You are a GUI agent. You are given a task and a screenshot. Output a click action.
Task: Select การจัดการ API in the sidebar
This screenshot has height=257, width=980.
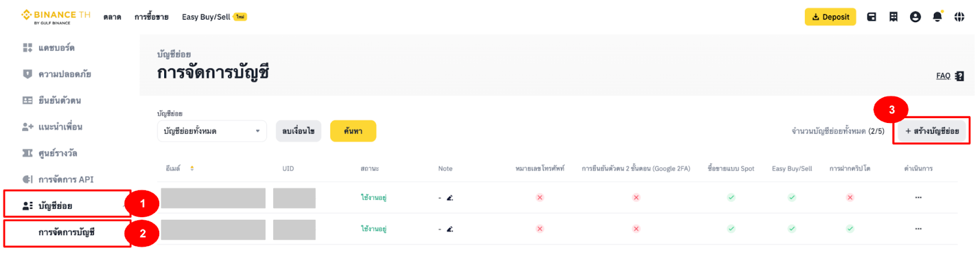(x=66, y=179)
